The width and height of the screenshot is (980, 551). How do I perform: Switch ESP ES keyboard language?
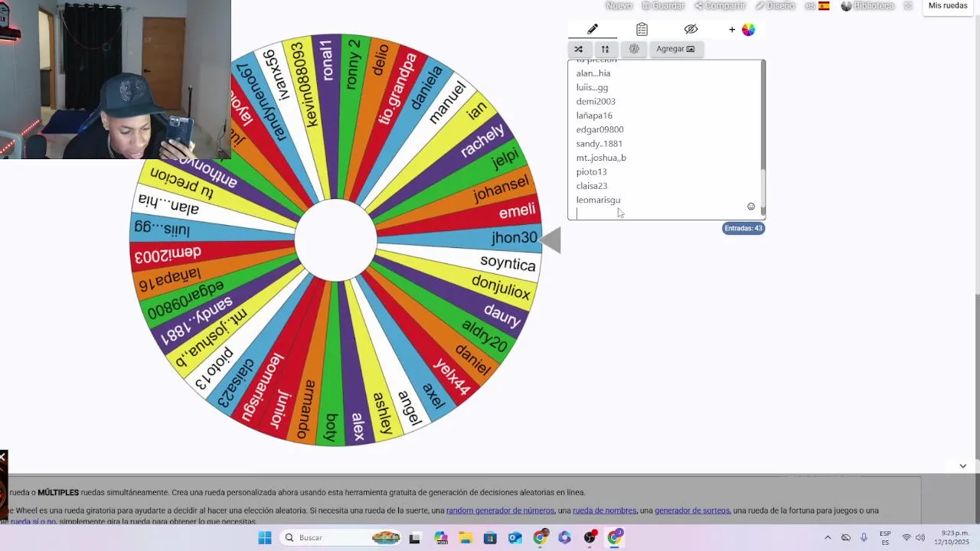[x=885, y=537]
